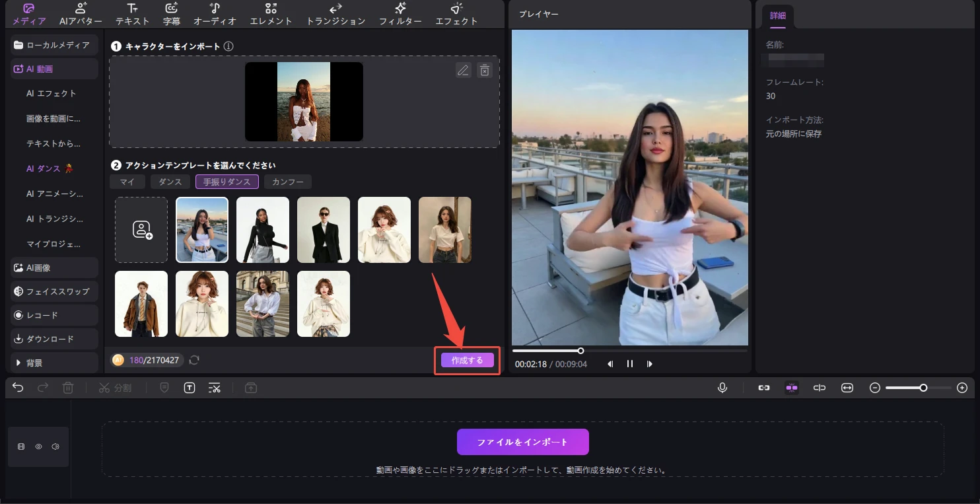Click the undo arrow in timeline toolbar
The image size is (980, 504).
click(18, 388)
